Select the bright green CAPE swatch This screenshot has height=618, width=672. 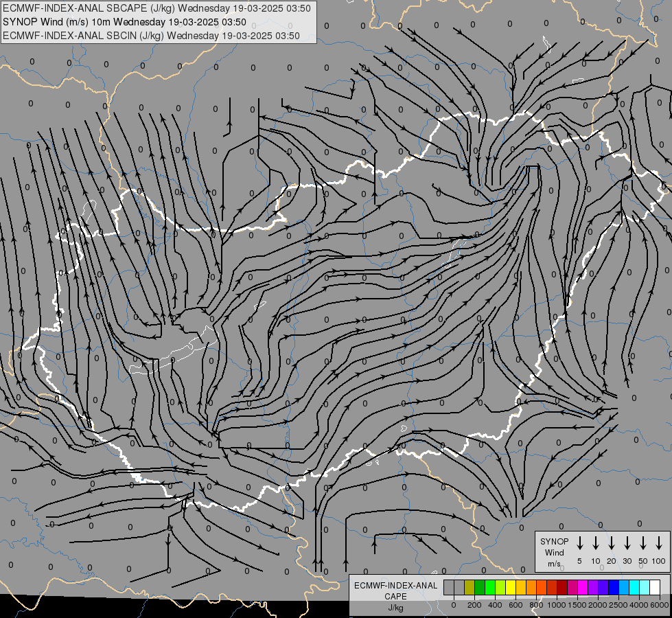point(490,587)
